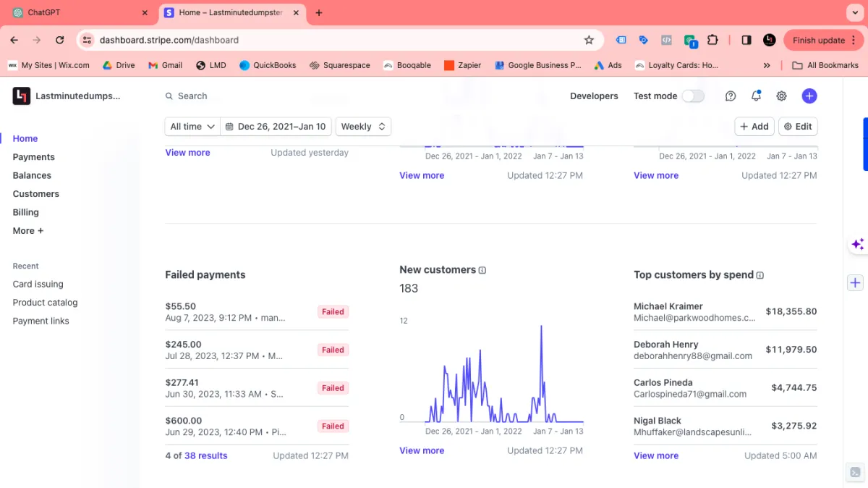The image size is (868, 488).
Task: Click View more under Top customers by spend
Action: pyautogui.click(x=656, y=456)
